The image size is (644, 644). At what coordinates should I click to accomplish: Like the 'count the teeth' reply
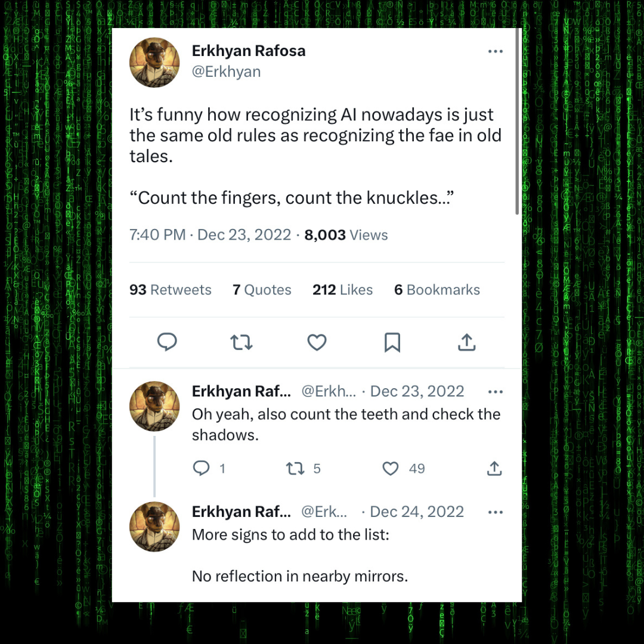(x=391, y=469)
